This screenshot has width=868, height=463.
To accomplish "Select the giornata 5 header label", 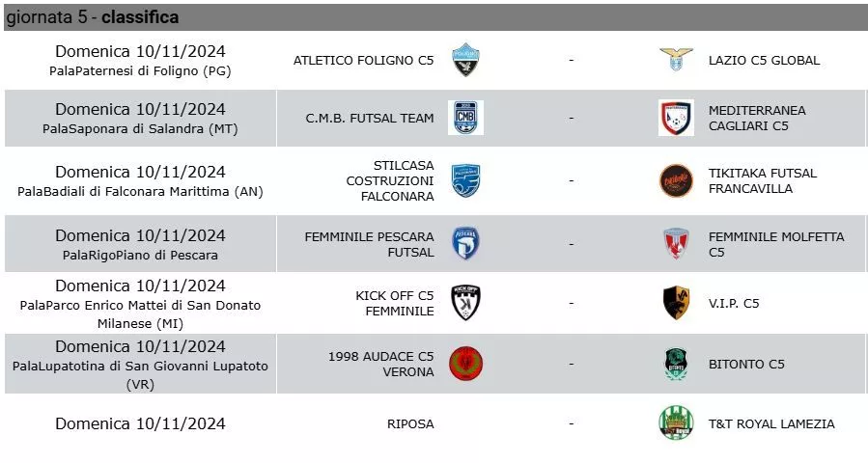I will pos(47,17).
